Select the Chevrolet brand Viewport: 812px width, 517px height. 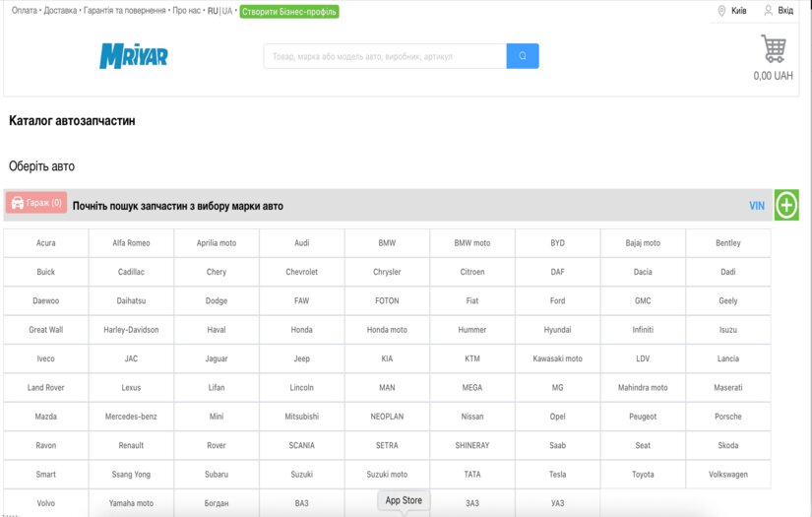302,272
